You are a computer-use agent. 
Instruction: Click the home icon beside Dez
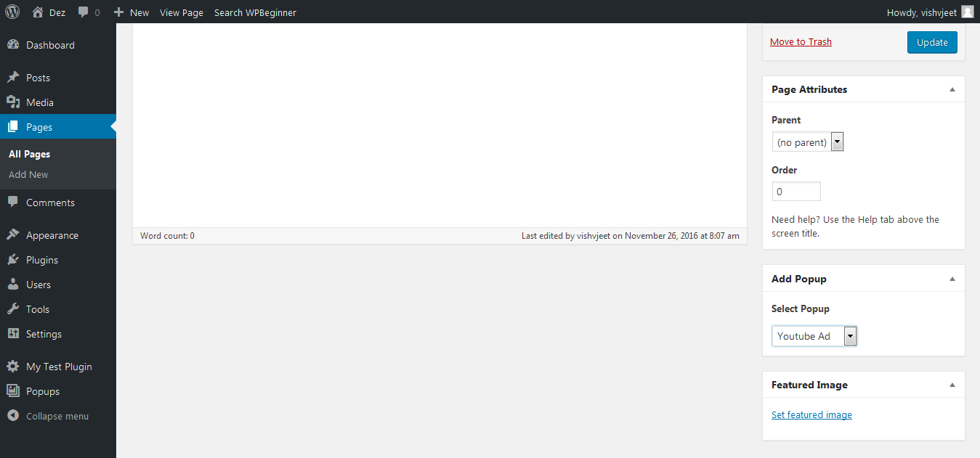coord(38,12)
